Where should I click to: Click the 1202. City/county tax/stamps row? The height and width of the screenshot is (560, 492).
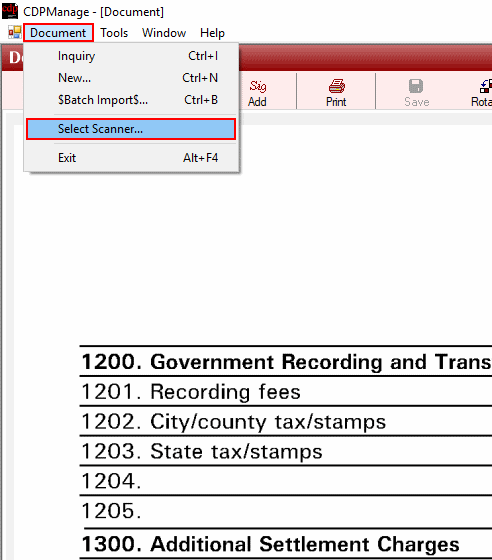pyautogui.click(x=286, y=422)
